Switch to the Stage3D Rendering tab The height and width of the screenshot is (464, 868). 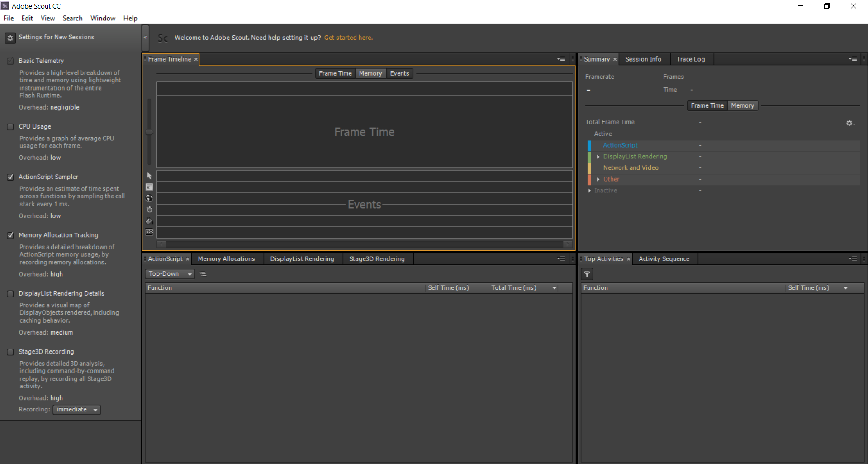(377, 259)
